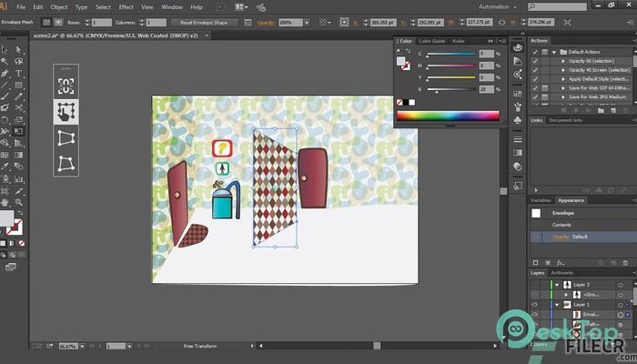Toggle visibility of Envelope sublayer

[535, 315]
